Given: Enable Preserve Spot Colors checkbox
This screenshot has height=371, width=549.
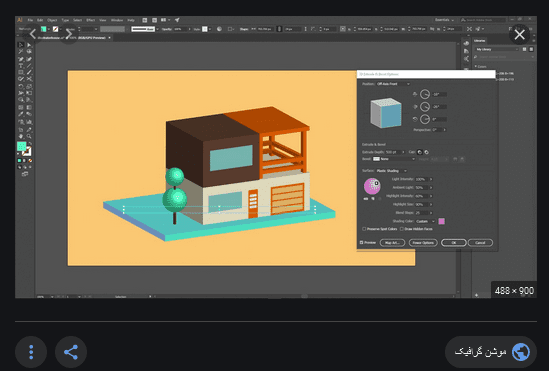Looking at the screenshot, I should coord(364,229).
